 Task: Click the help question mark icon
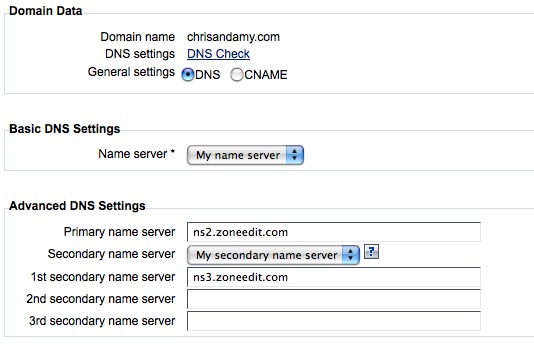pos(371,252)
